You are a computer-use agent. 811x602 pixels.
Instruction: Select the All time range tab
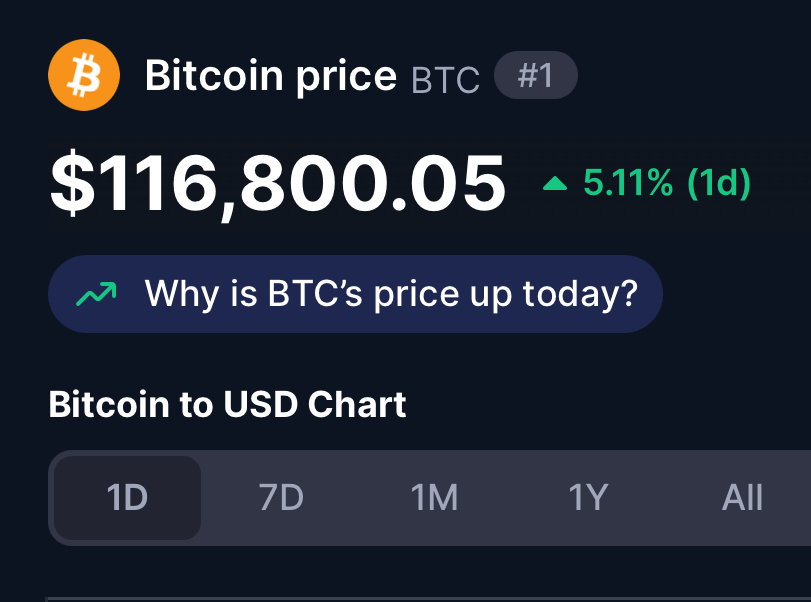742,498
